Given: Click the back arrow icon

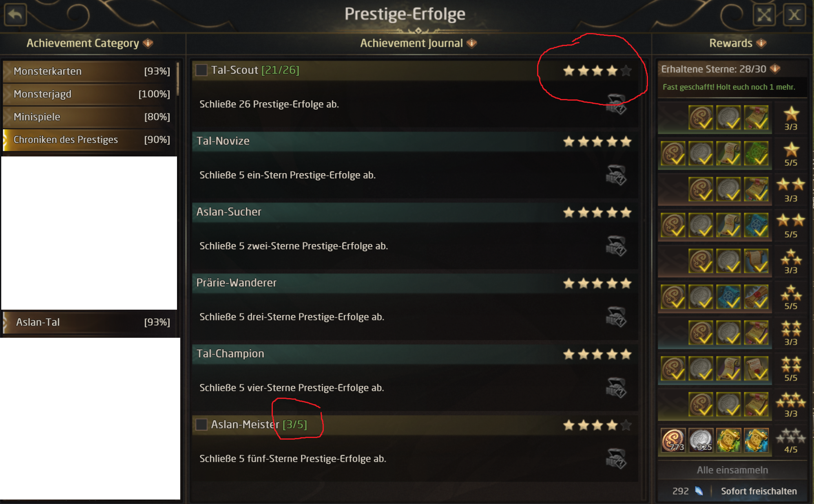Looking at the screenshot, I should pos(15,15).
